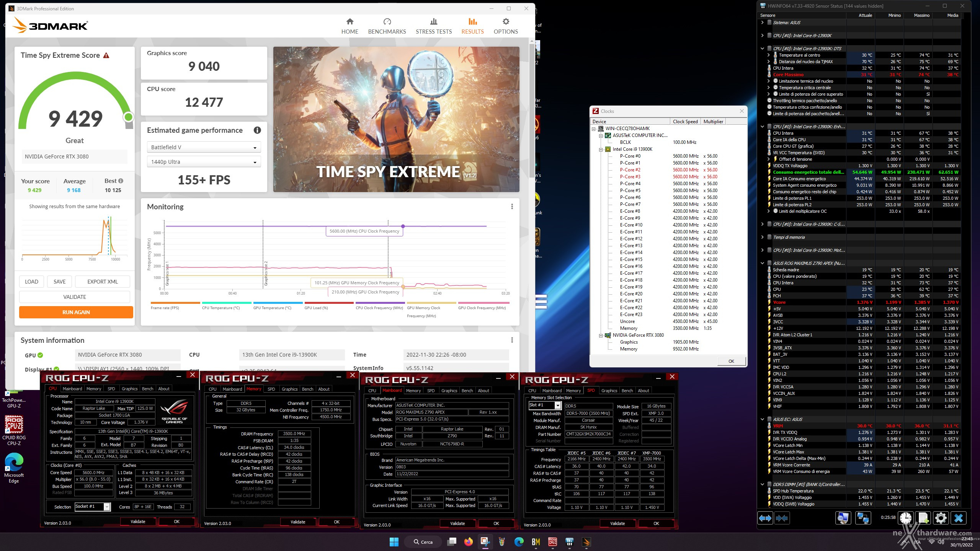
Task: Click HWiNFO network computers icon
Action: pos(863,518)
